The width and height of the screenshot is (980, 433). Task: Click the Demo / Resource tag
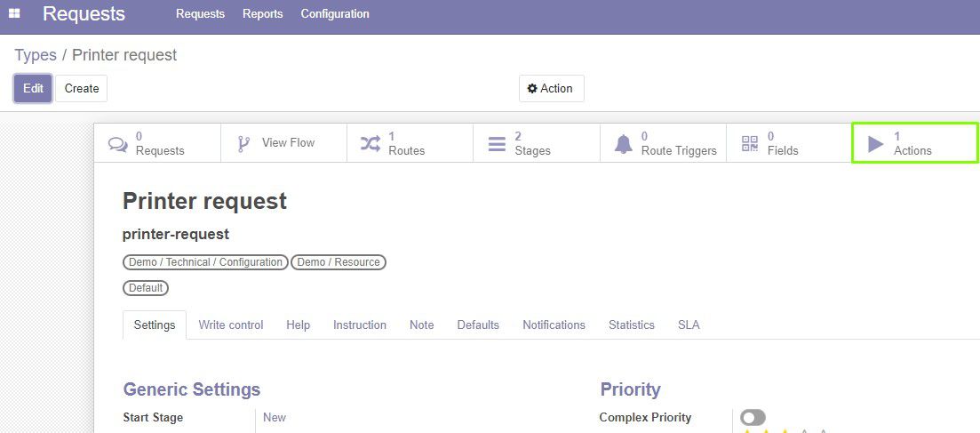click(339, 262)
